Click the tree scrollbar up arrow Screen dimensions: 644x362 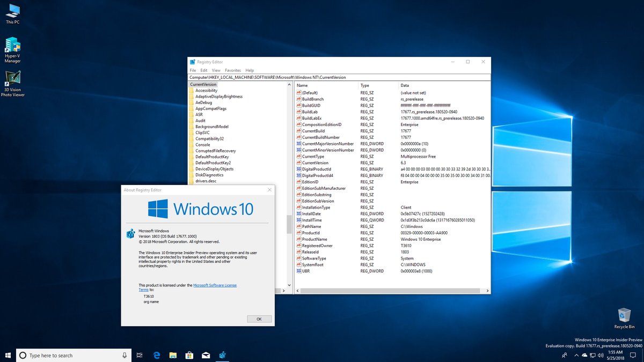(289, 84)
